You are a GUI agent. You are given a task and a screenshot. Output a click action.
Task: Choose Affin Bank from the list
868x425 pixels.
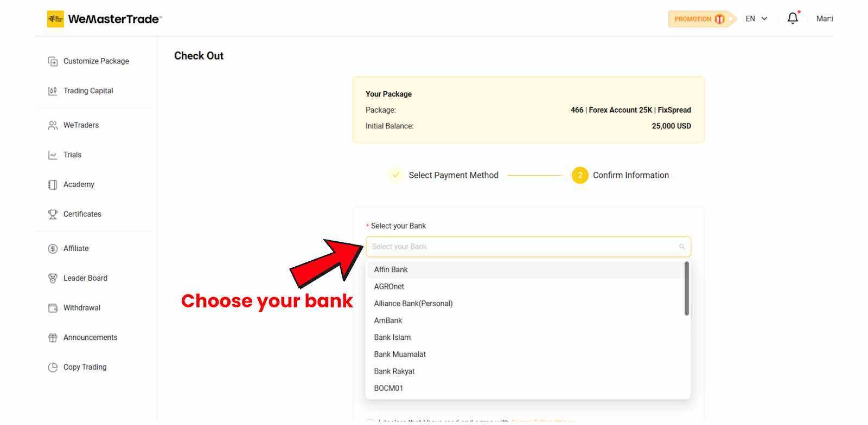[391, 269]
